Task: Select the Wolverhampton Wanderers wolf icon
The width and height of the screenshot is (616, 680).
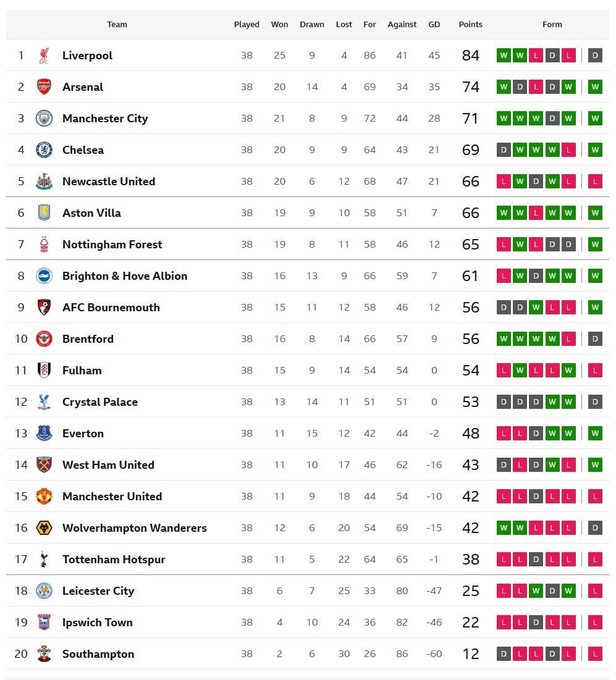Action: [x=44, y=528]
